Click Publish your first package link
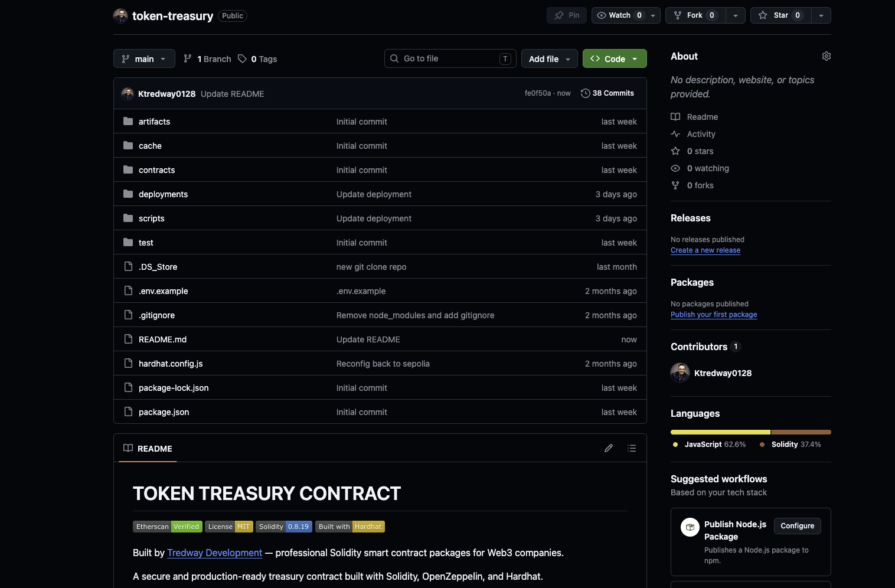The height and width of the screenshot is (588, 895). tap(714, 315)
